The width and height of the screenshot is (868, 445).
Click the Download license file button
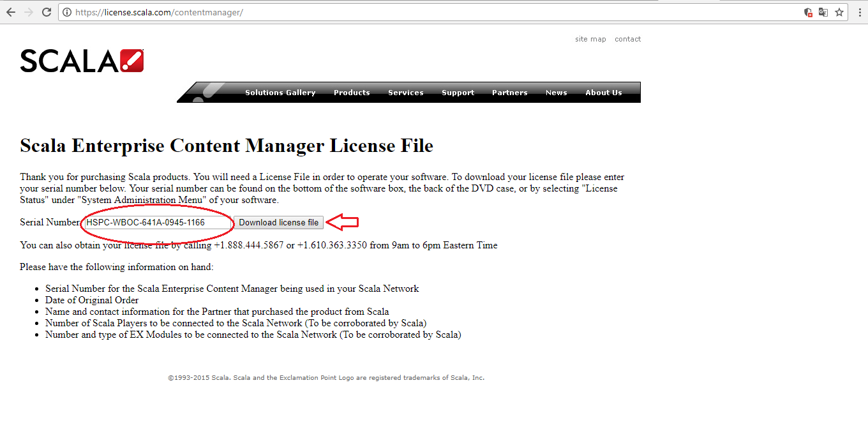(278, 223)
